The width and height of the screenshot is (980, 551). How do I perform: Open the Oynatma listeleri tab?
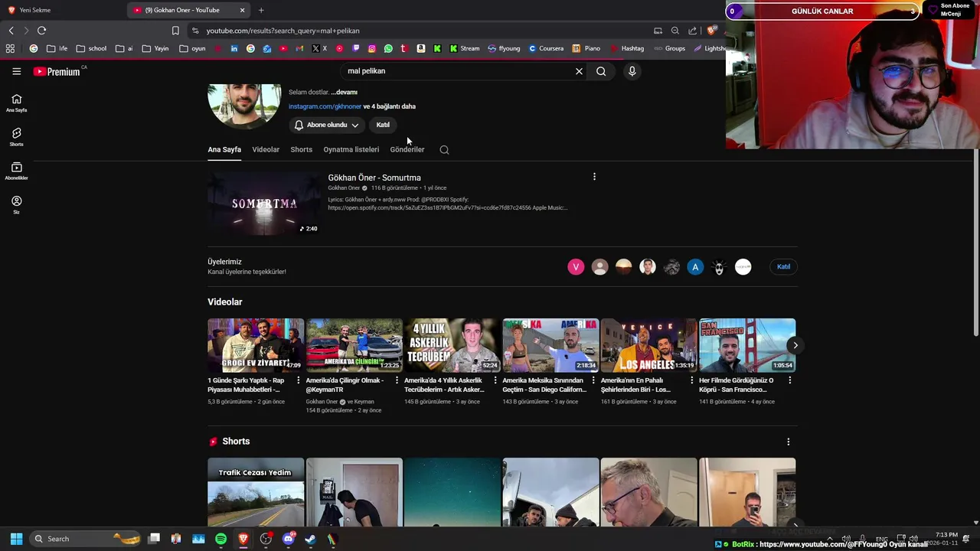tap(351, 150)
